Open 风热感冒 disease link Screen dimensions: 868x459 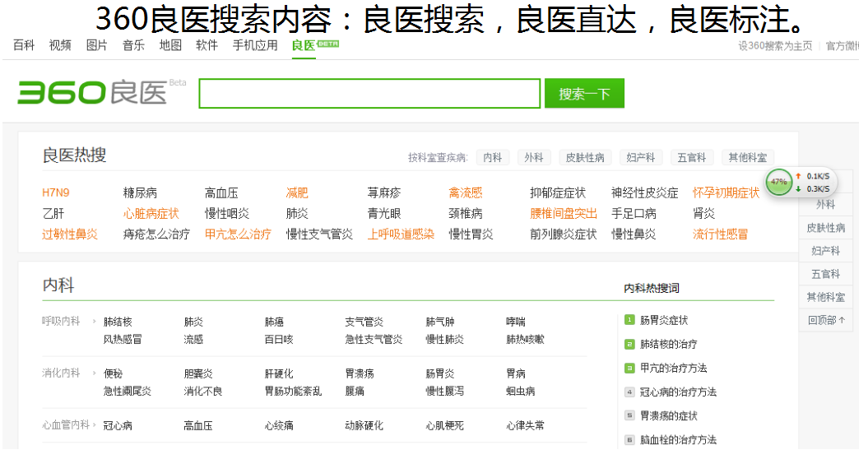(x=123, y=340)
